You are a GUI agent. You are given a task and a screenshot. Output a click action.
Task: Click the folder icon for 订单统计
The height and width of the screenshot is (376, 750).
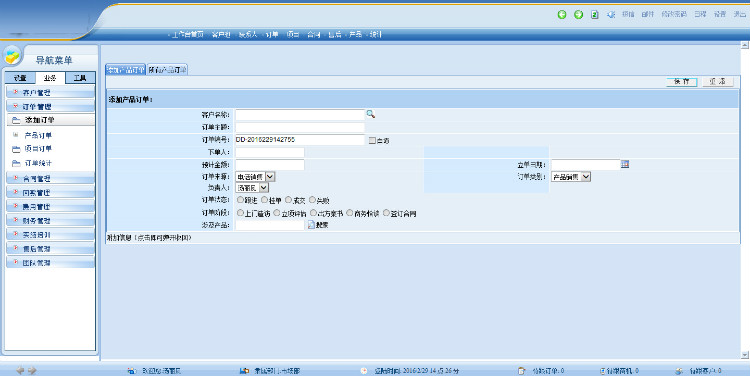pyautogui.click(x=16, y=163)
